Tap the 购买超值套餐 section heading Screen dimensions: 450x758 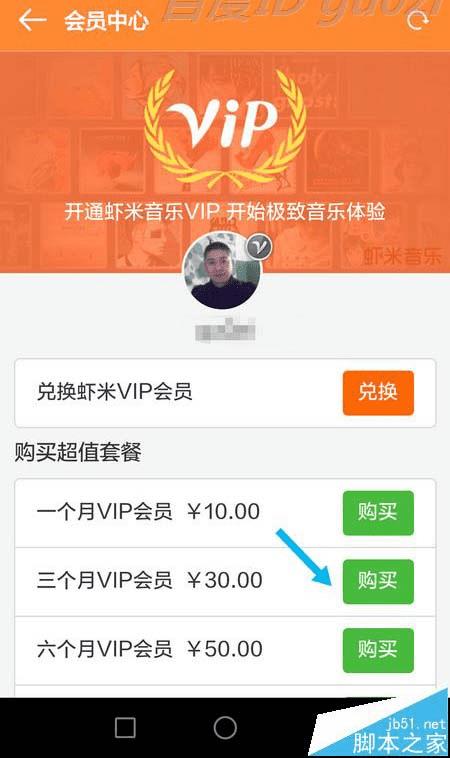pos(78,453)
